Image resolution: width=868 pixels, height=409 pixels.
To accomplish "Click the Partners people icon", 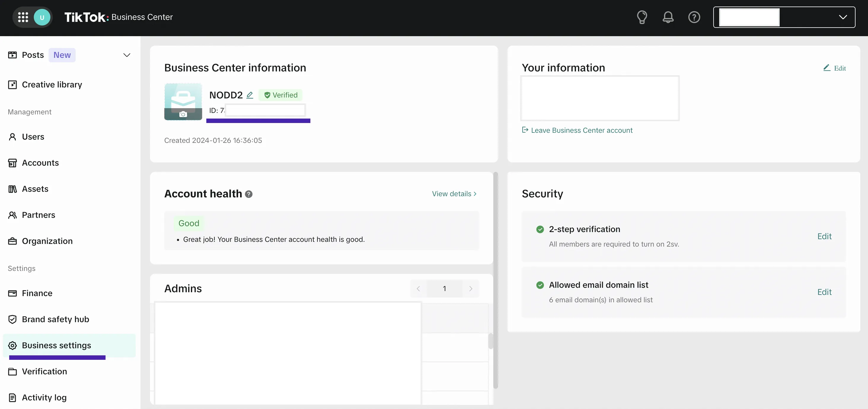I will (12, 215).
